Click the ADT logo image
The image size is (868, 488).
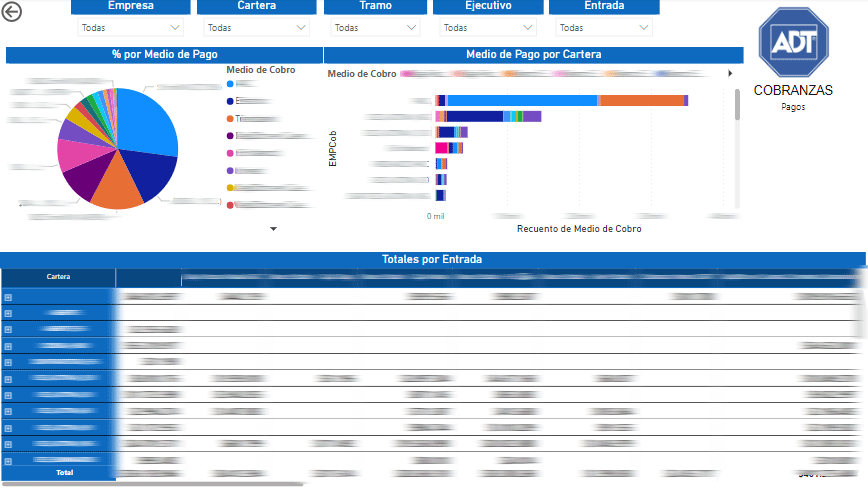point(793,42)
